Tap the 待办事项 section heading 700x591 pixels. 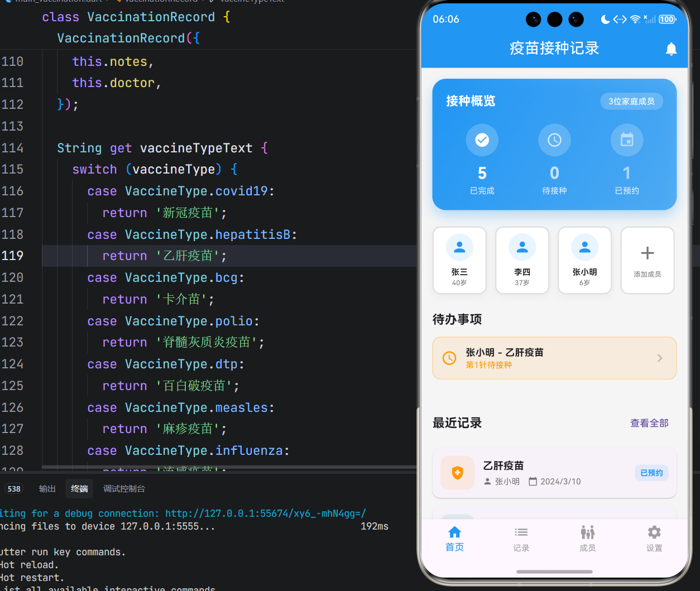pos(457,319)
